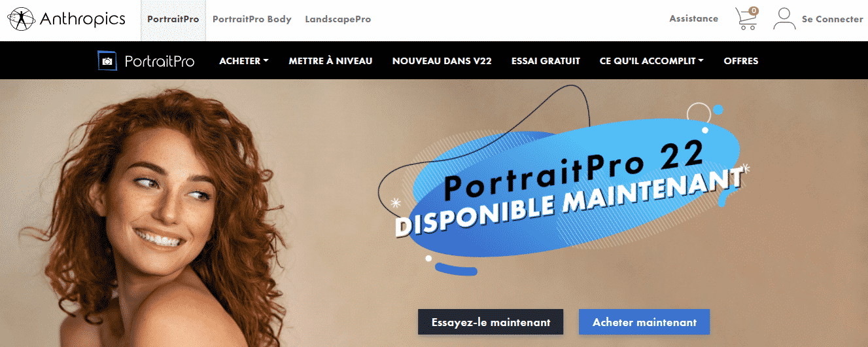Switch to the PortraitPro tab

[173, 20]
